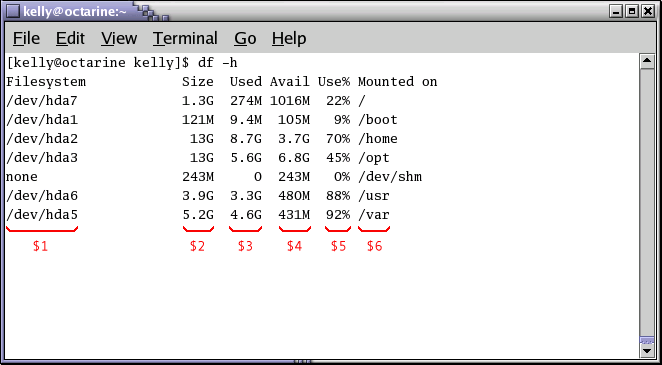Click the /dev/shm mount point text

[390, 177]
